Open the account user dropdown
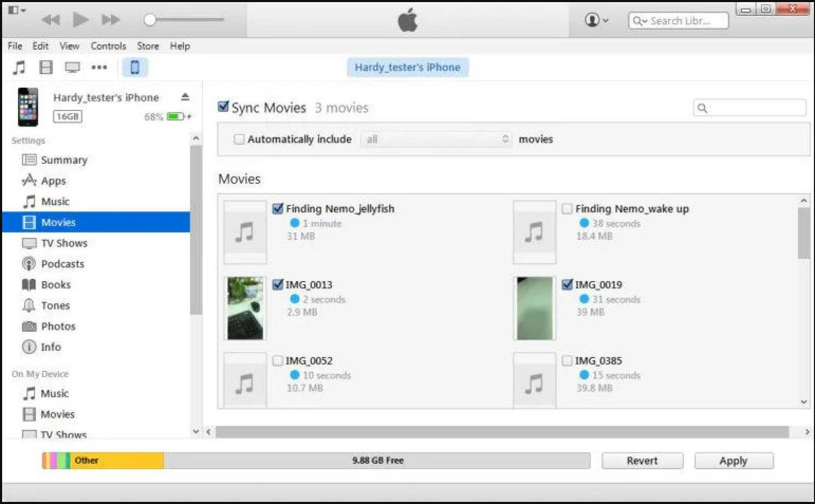The image size is (815, 504). (596, 20)
